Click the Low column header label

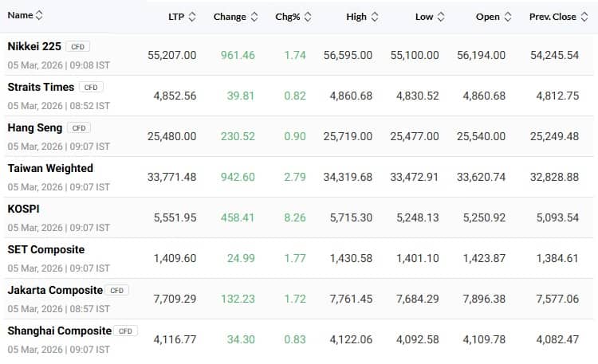coord(424,17)
